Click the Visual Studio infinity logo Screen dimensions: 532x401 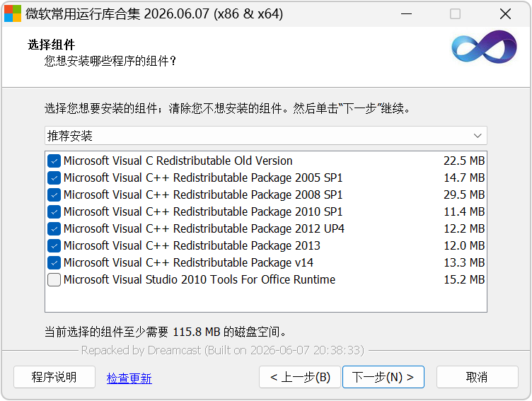coord(484,47)
